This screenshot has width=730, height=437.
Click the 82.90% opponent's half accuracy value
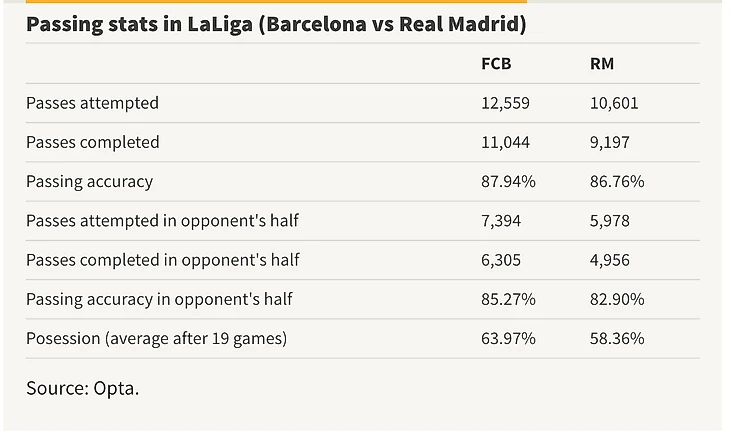tap(617, 299)
